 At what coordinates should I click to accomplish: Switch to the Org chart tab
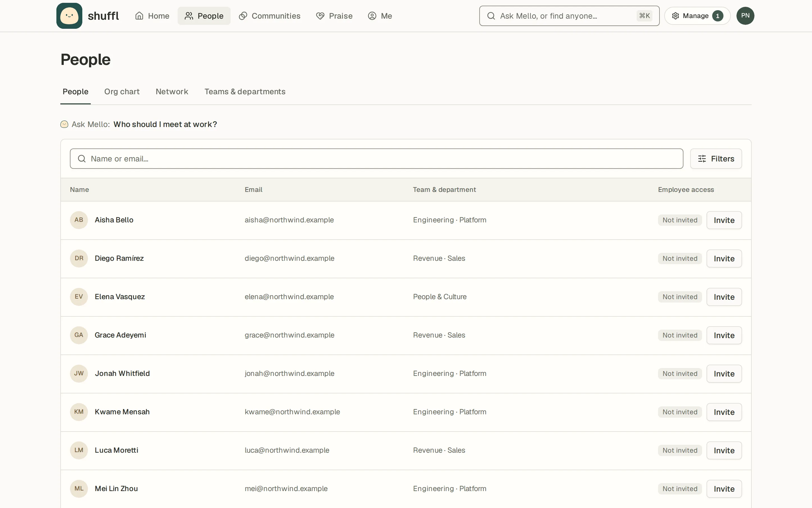click(x=122, y=92)
